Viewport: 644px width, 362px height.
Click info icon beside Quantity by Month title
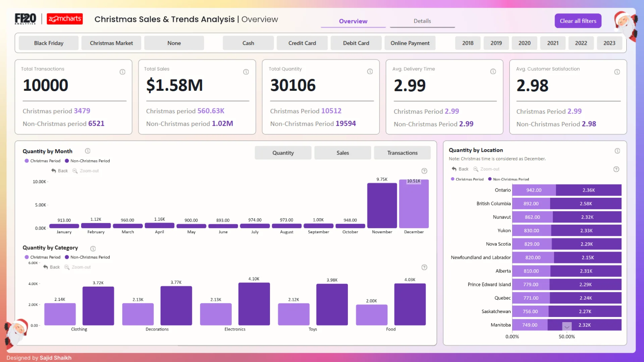(x=88, y=151)
